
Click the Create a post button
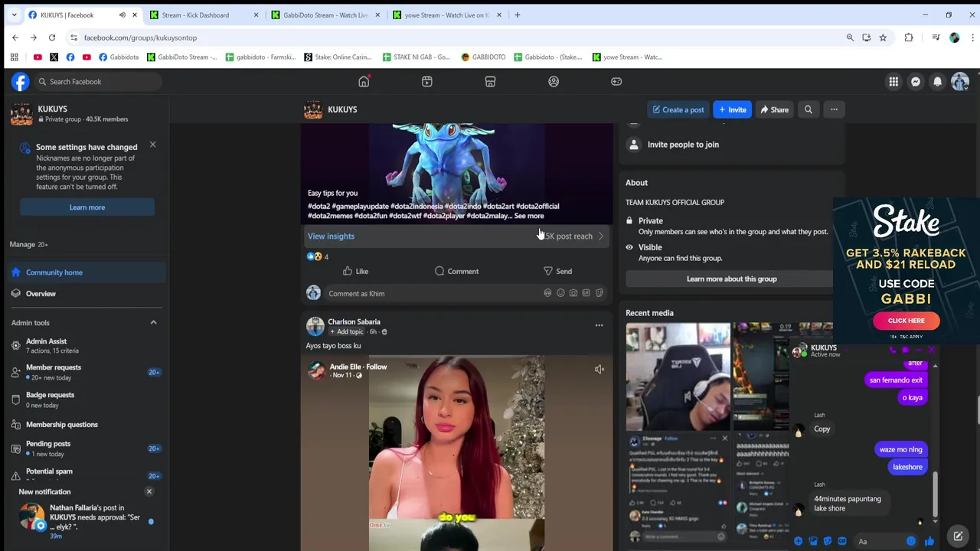(678, 109)
